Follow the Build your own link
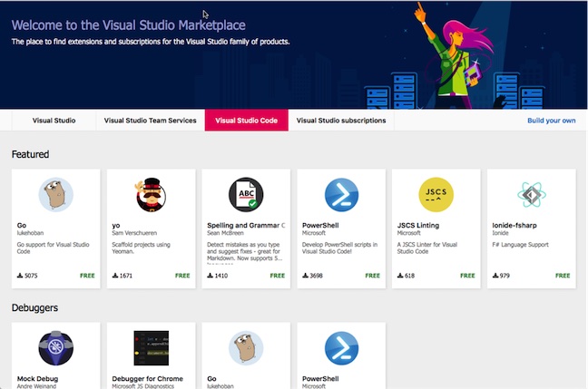Screen dimensions: 588x389 click(x=552, y=121)
